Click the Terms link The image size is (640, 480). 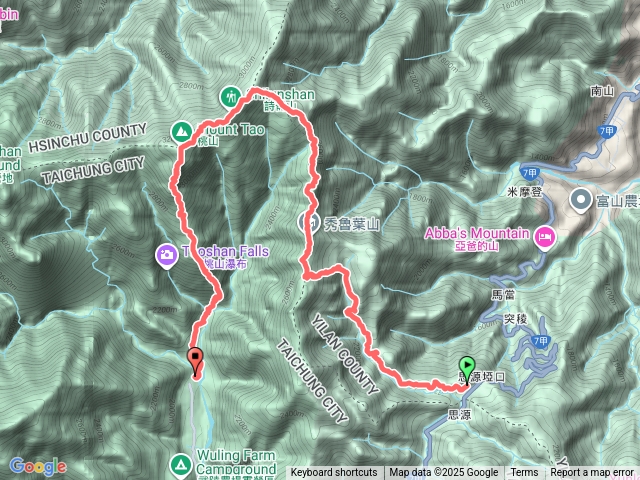click(x=524, y=473)
